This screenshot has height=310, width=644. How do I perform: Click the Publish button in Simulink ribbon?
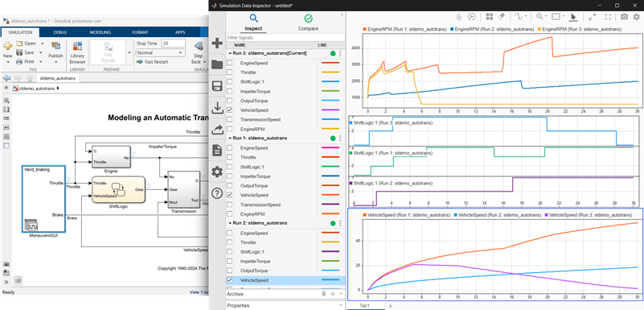click(55, 52)
